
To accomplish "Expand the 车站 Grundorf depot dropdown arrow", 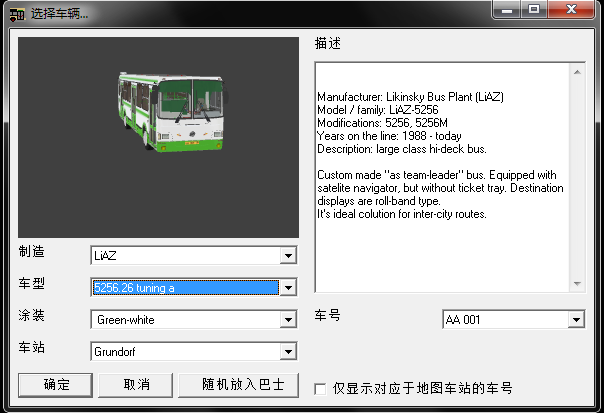I will [288, 351].
